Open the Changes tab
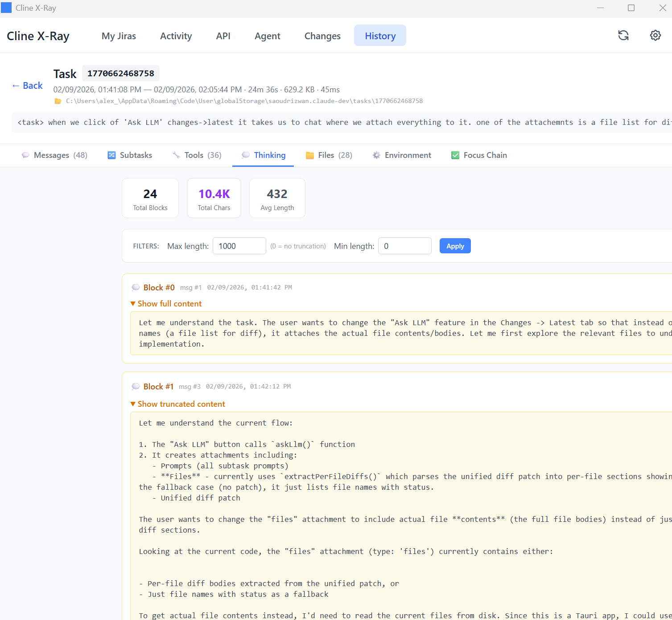 click(x=322, y=36)
